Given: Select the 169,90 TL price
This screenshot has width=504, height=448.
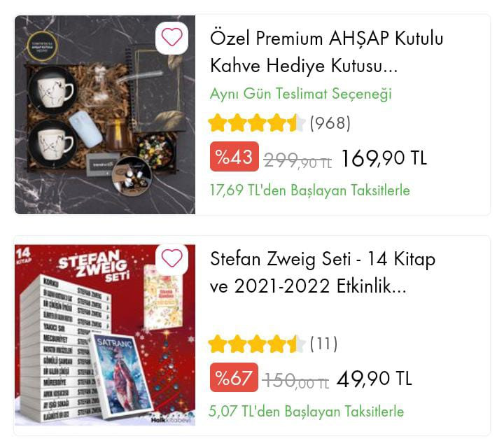Looking at the screenshot, I should (x=384, y=158).
